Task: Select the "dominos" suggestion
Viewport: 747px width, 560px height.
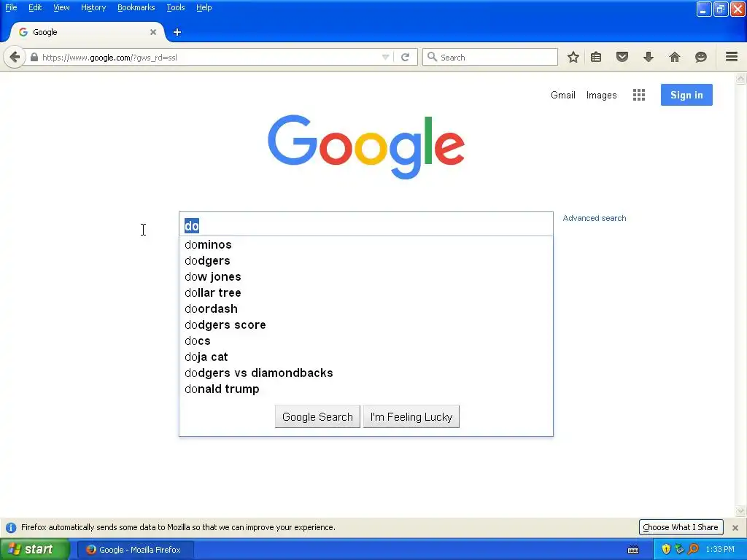Action: pos(366,245)
